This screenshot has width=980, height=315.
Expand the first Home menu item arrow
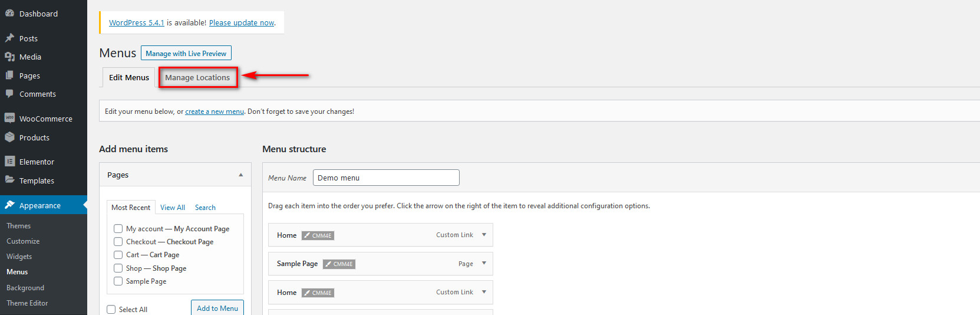click(x=484, y=234)
